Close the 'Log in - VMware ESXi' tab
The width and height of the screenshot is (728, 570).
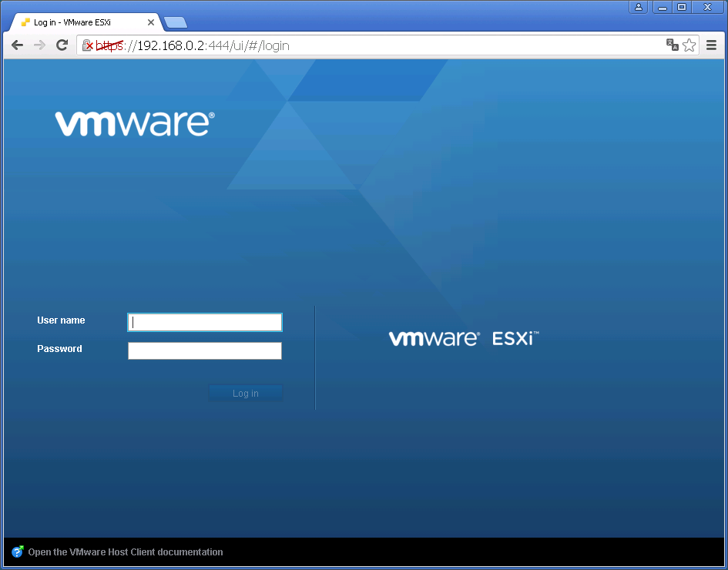151,22
